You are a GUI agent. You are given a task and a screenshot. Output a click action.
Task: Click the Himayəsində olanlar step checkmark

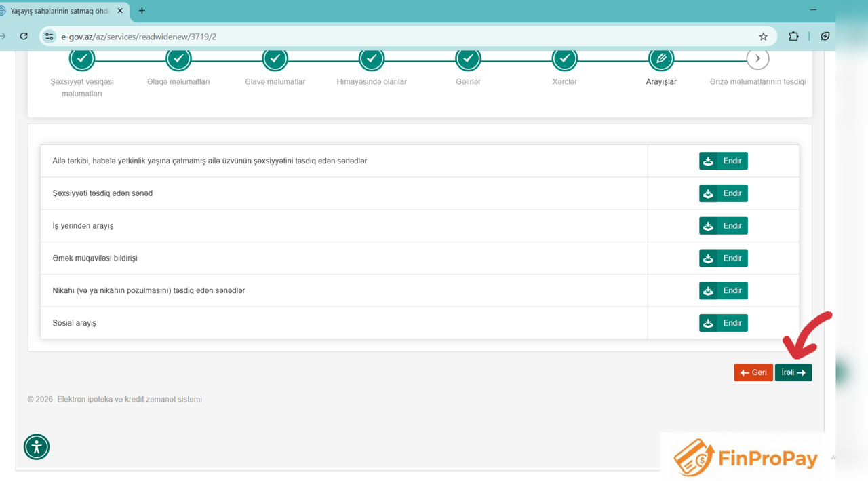[372, 59]
